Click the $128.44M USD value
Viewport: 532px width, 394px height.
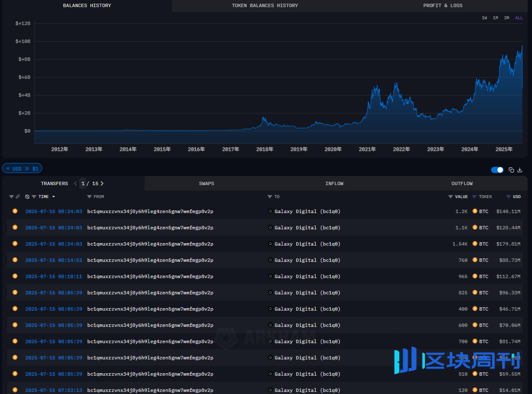click(508, 228)
